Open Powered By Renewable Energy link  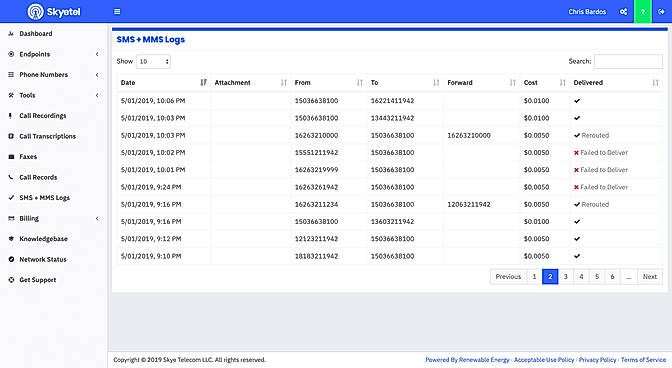(467, 360)
